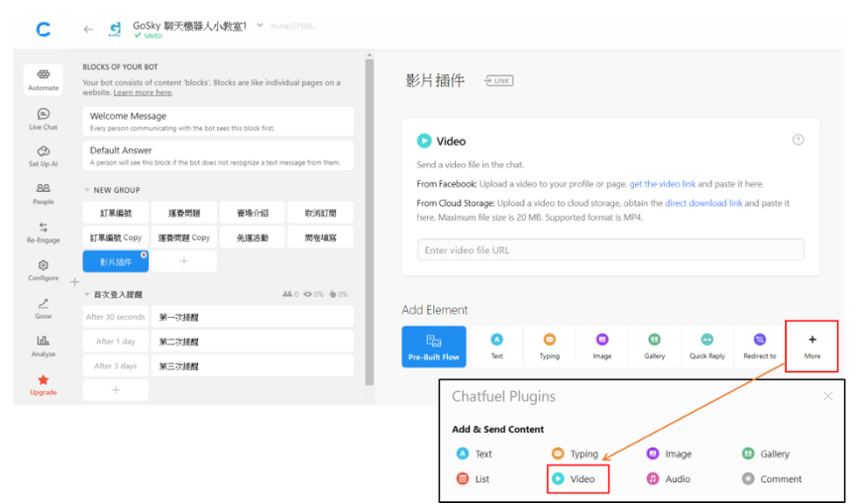
Task: Click the m.me bot page link
Action: 293,26
